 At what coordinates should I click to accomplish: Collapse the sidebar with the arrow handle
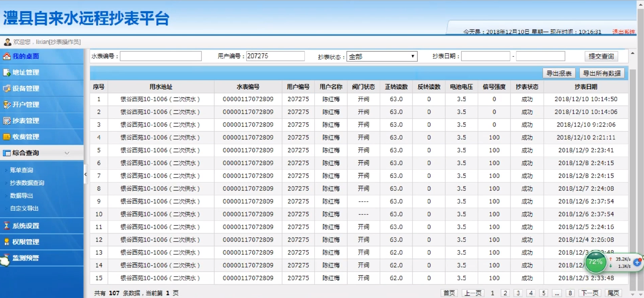(x=86, y=174)
